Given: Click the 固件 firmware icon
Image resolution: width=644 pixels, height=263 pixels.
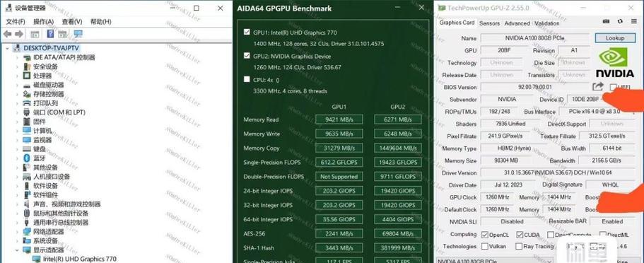Looking at the screenshot, I should (x=27, y=122).
